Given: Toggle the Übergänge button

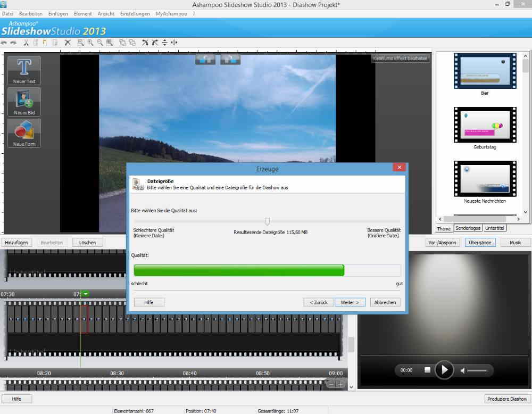Looking at the screenshot, I should coord(480,243).
